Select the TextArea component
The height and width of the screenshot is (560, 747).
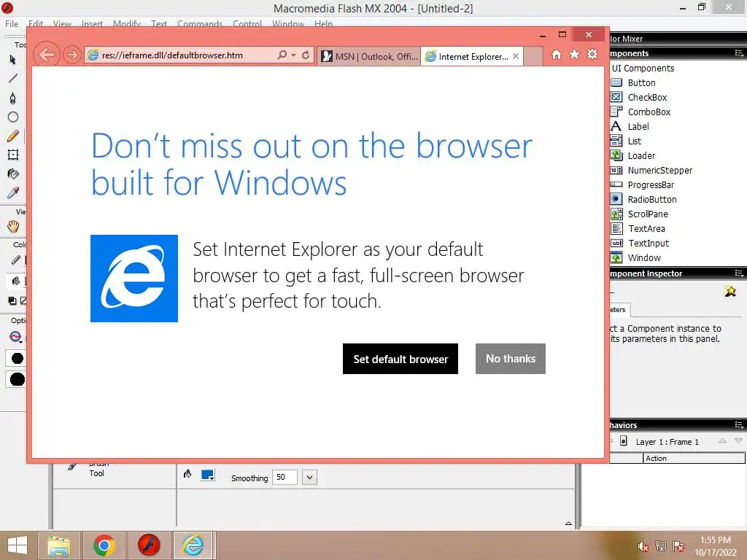(x=646, y=228)
